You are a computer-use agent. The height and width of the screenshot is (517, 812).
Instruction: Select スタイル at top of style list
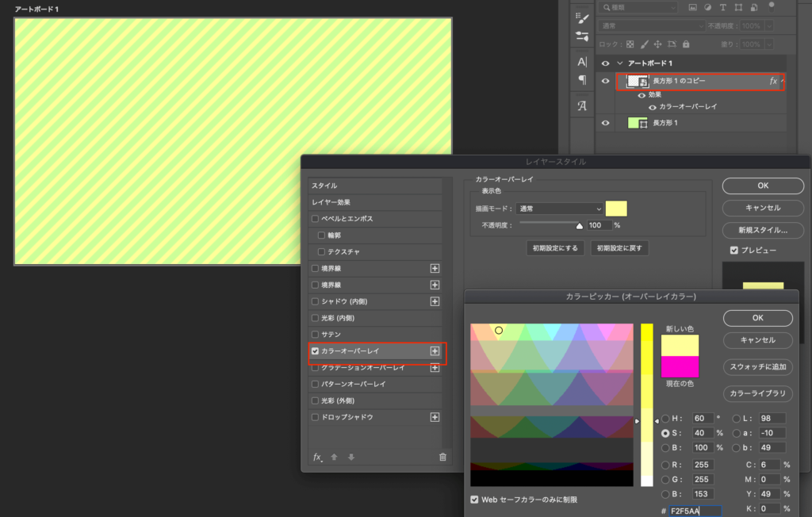click(x=325, y=185)
